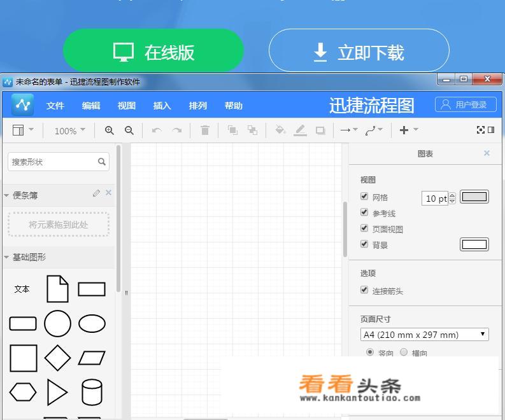
Task: Select the 竖向 portrait radio button
Action: [x=370, y=352]
